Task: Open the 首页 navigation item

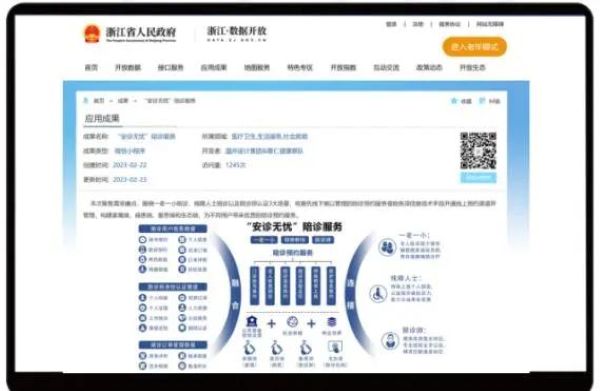Action: point(91,68)
